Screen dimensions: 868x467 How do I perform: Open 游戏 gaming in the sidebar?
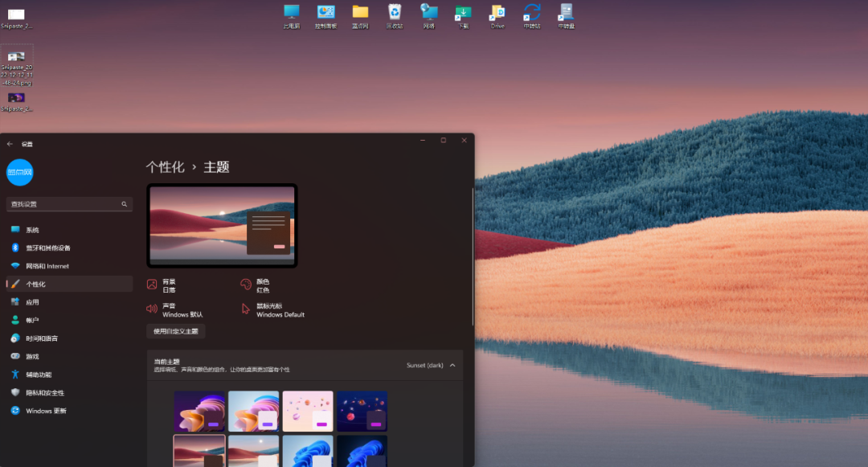pyautogui.click(x=69, y=356)
